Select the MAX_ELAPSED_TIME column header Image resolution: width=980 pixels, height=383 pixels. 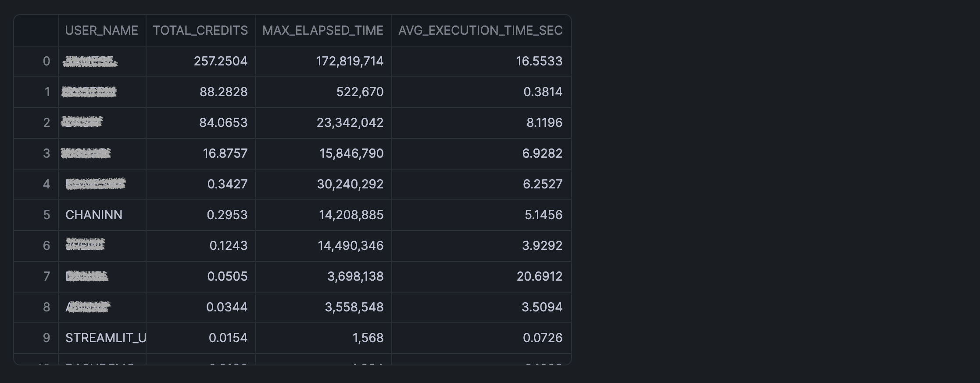(323, 30)
